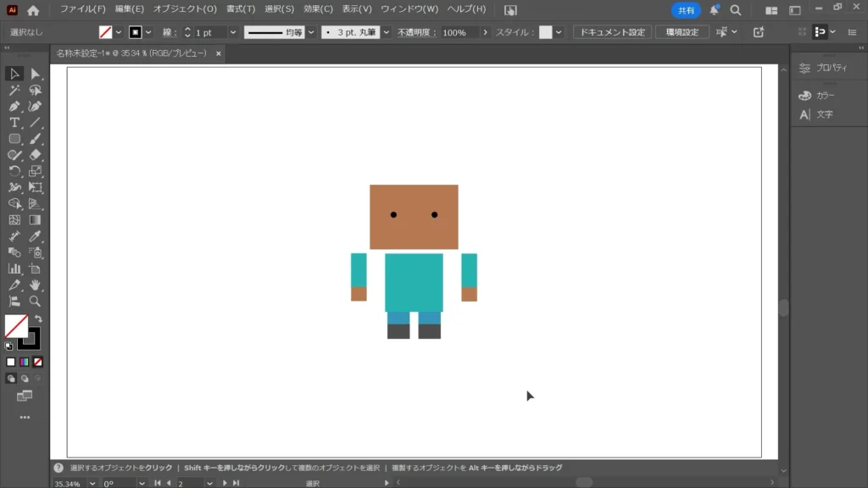Select the Paintbrush tool
The image size is (868, 488).
tap(35, 138)
